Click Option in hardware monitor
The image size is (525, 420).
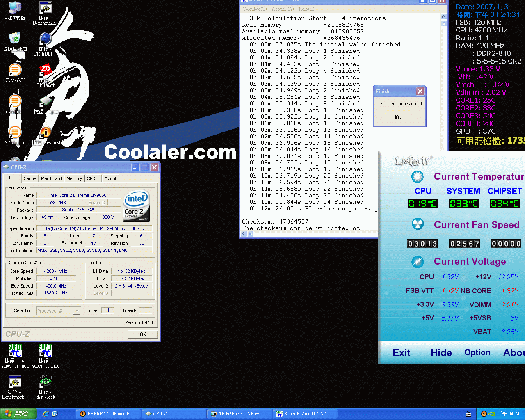pos(477,352)
